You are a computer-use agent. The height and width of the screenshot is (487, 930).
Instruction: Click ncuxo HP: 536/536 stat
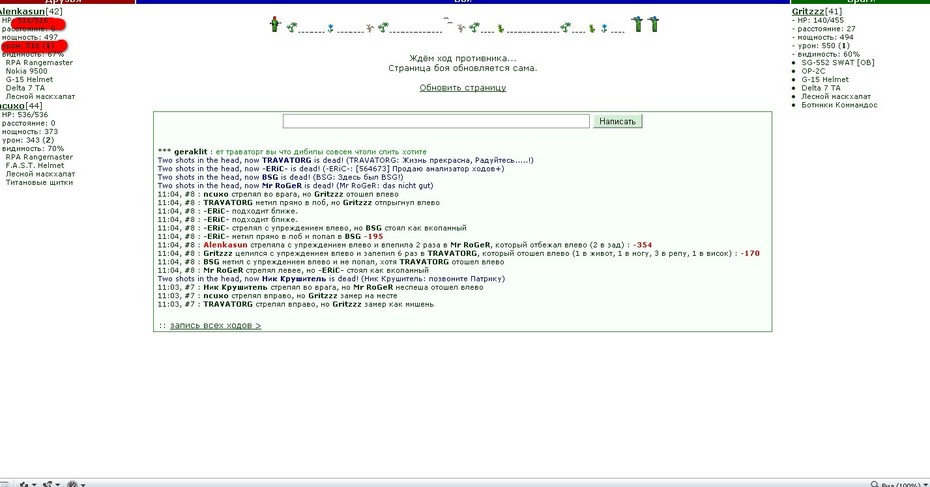click(25, 114)
